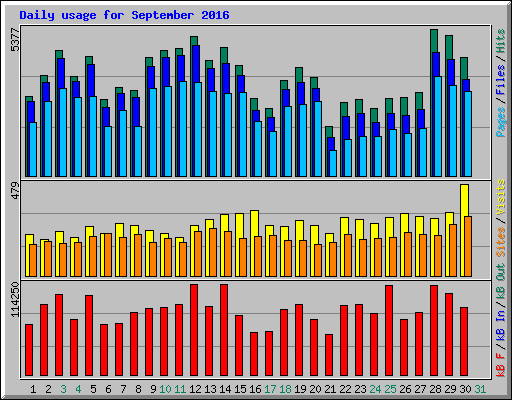Click the 'Hits' legend label
Screen dimensions: 512x400
coord(501,41)
